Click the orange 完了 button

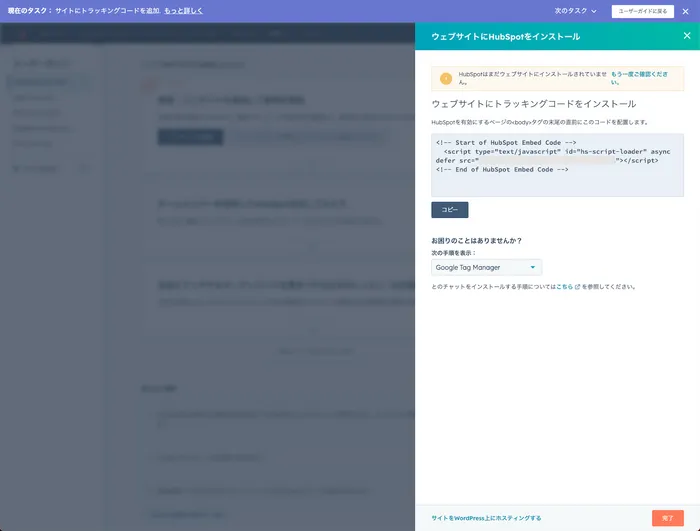(x=667, y=518)
